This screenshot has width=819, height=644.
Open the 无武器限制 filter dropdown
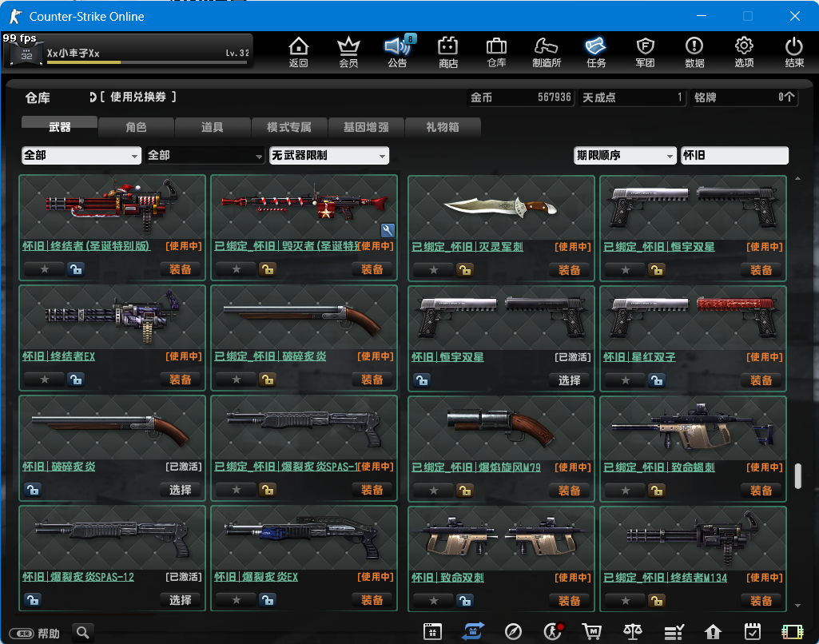(329, 156)
